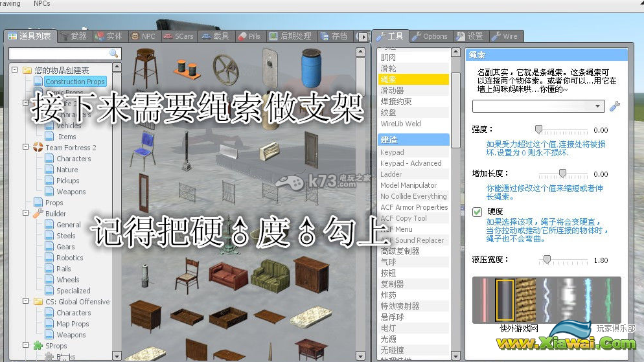This screenshot has height=362, width=644.
Task: Click the preset wrench icon
Action: pyautogui.click(x=614, y=106)
